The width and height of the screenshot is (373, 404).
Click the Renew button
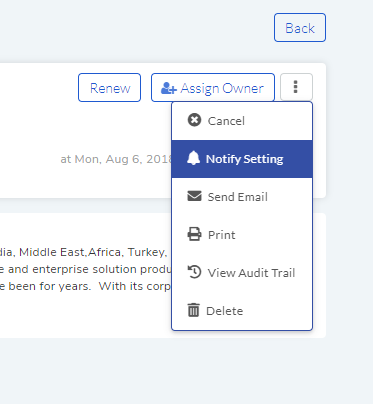pos(110,88)
